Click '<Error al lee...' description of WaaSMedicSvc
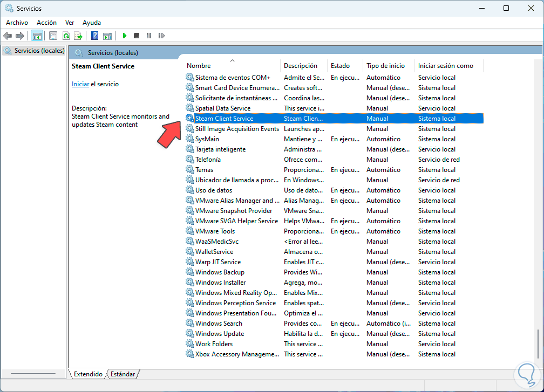The height and width of the screenshot is (392, 544). click(303, 241)
